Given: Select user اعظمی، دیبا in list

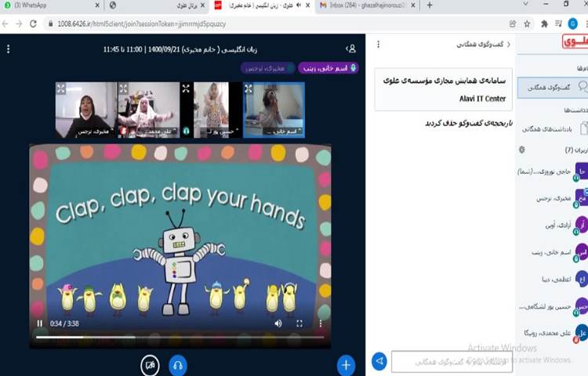Looking at the screenshot, I should coord(552,279).
